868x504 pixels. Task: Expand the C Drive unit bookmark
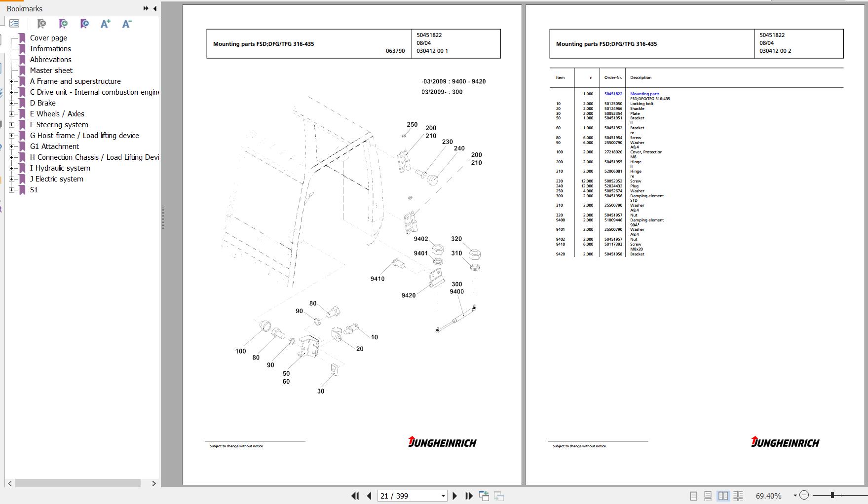tap(11, 92)
